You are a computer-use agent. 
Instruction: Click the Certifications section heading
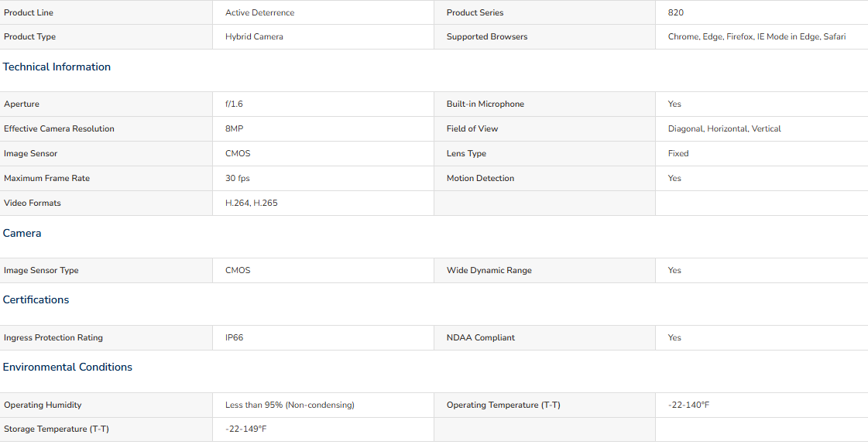tap(36, 299)
